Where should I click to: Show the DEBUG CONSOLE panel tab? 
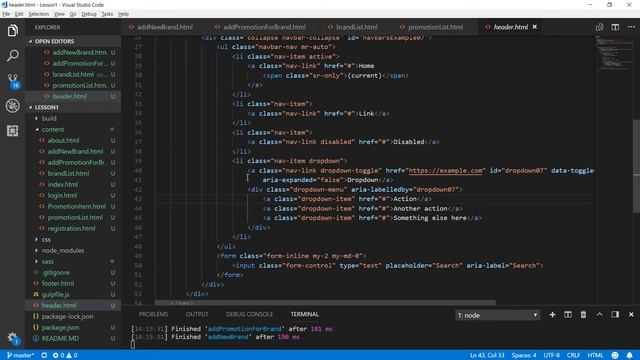tap(249, 314)
